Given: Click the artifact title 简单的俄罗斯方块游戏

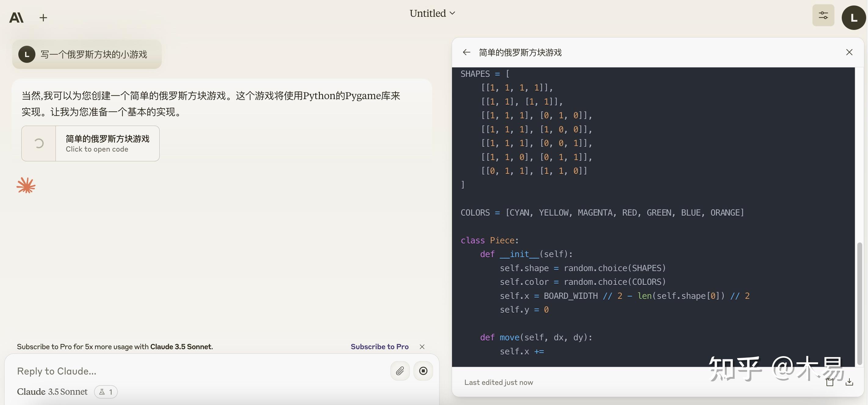Looking at the screenshot, I should tap(520, 52).
